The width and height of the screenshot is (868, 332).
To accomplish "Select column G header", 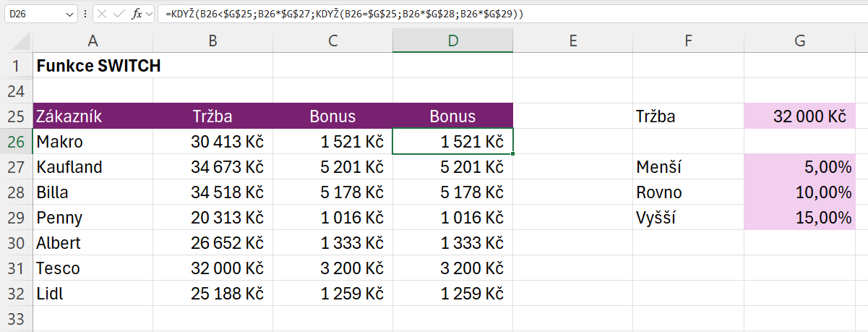I will coord(799,41).
